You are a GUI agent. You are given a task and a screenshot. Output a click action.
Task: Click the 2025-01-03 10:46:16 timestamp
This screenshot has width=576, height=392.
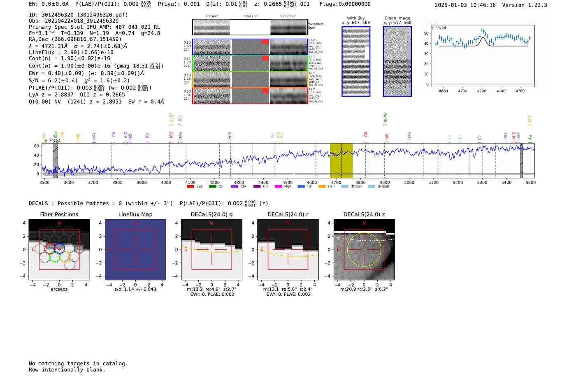[x=465, y=5]
